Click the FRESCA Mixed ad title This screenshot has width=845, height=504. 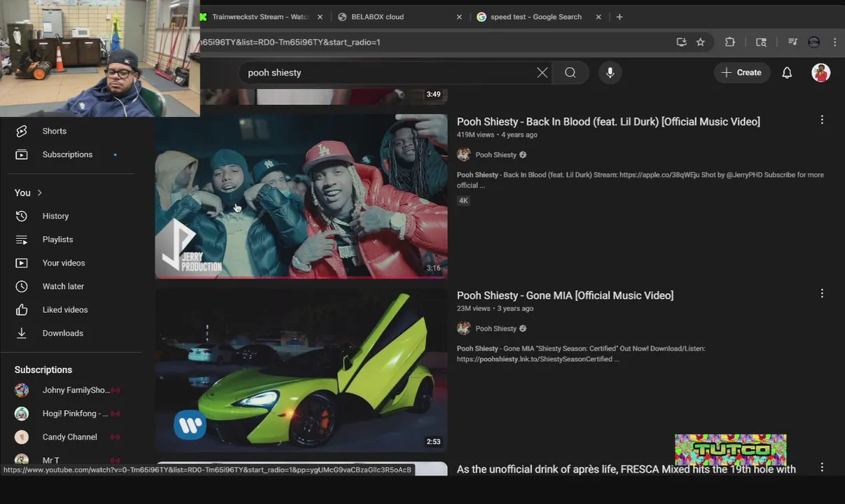point(626,469)
